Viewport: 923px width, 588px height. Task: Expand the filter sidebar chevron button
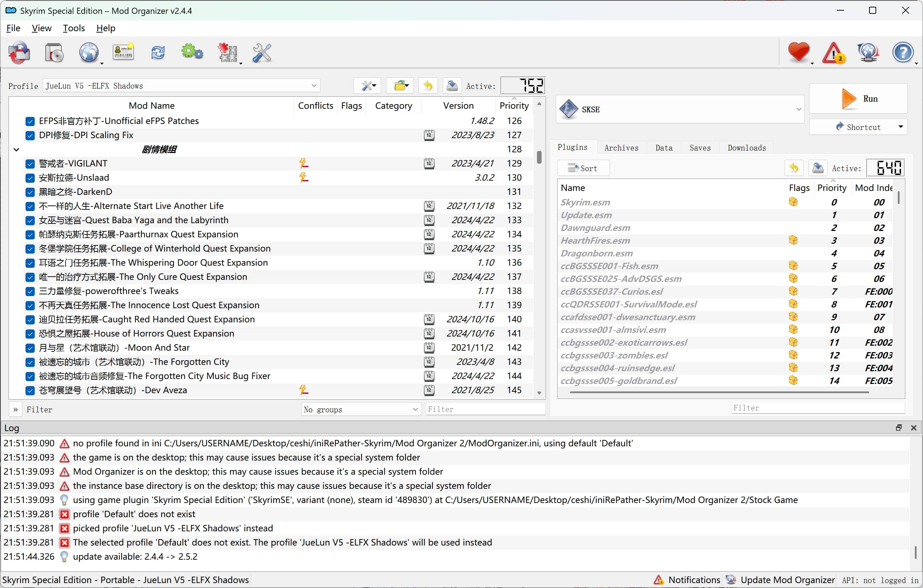coord(16,409)
